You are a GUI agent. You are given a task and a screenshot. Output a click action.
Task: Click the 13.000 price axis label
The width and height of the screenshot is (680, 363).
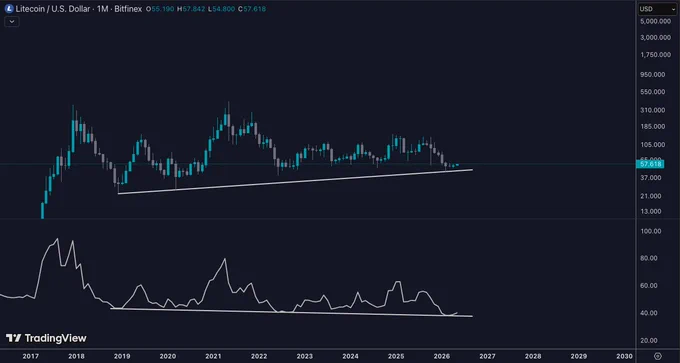coord(651,212)
